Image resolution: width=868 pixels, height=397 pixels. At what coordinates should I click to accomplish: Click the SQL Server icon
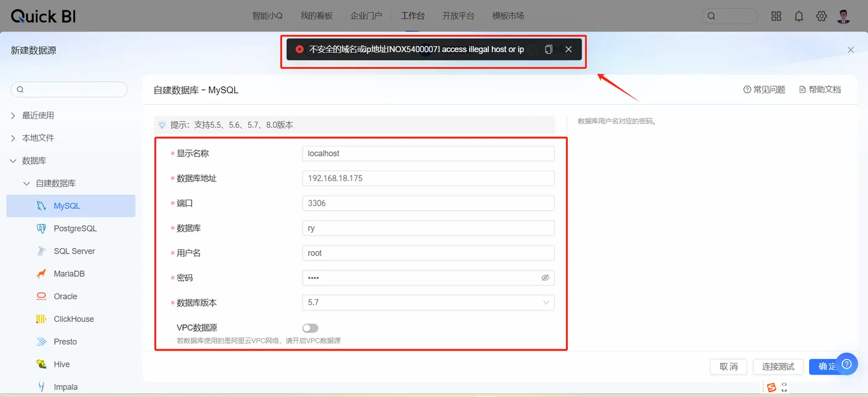[x=42, y=251]
